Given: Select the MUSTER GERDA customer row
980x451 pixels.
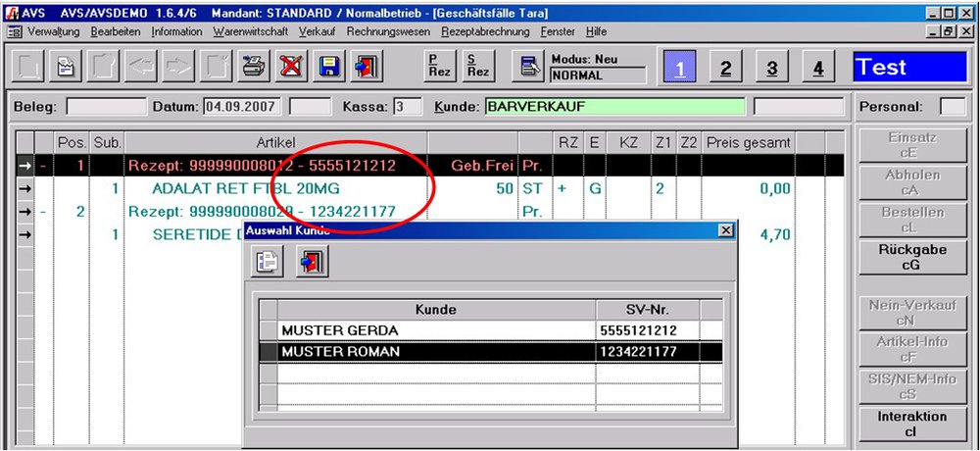Looking at the screenshot, I should click(x=437, y=330).
